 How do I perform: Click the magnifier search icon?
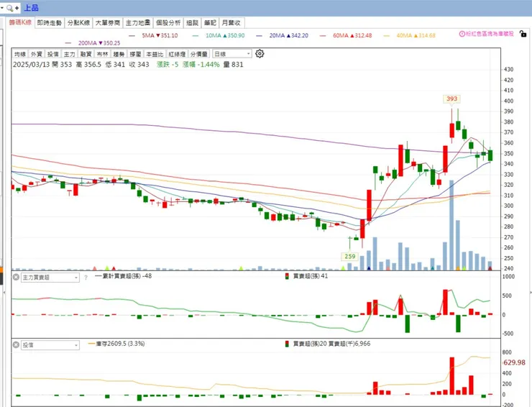point(9,8)
